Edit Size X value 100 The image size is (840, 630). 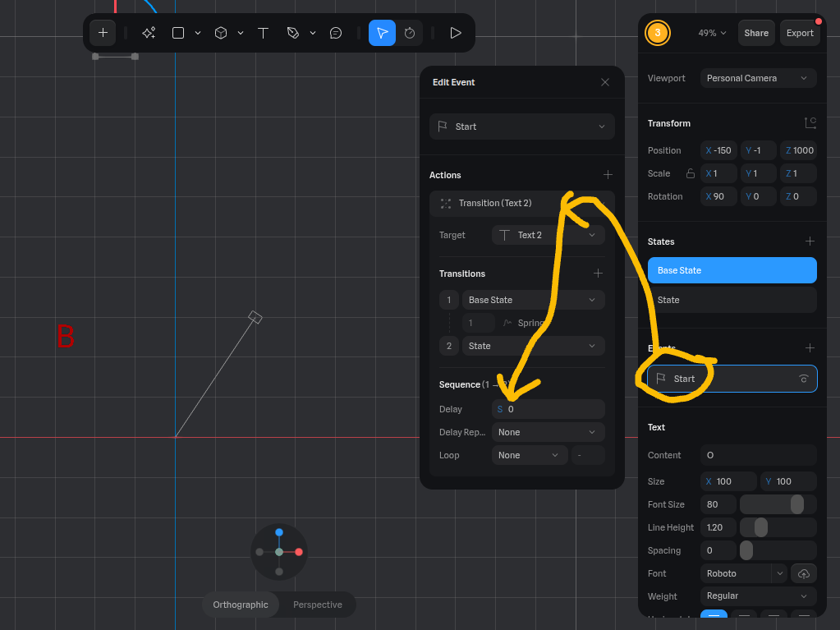pos(728,481)
